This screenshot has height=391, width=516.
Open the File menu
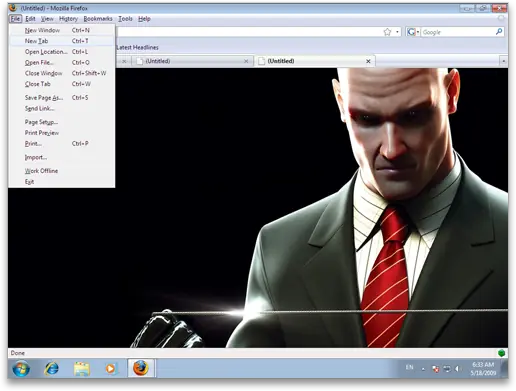tap(15, 19)
